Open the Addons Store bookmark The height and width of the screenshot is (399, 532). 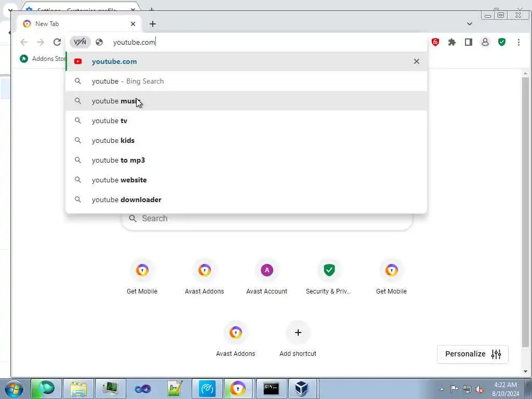[x=42, y=59]
